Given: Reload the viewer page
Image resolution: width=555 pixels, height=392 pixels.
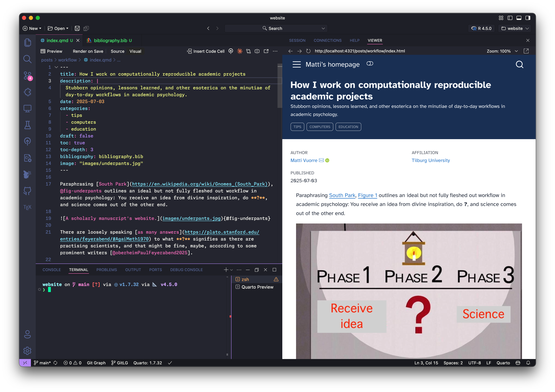Looking at the screenshot, I should click(x=308, y=51).
